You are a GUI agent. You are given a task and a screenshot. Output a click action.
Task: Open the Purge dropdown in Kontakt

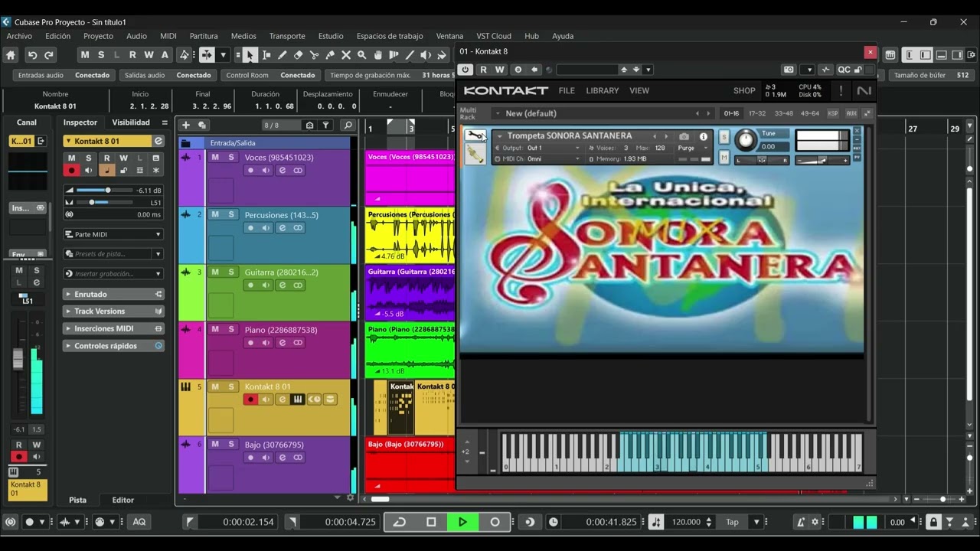(693, 148)
